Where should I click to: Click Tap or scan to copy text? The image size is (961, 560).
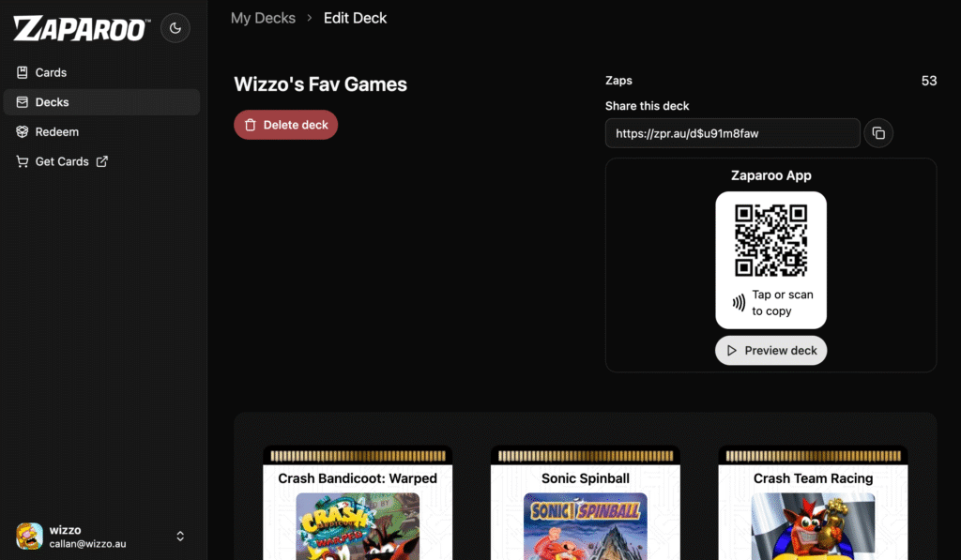pos(783,303)
